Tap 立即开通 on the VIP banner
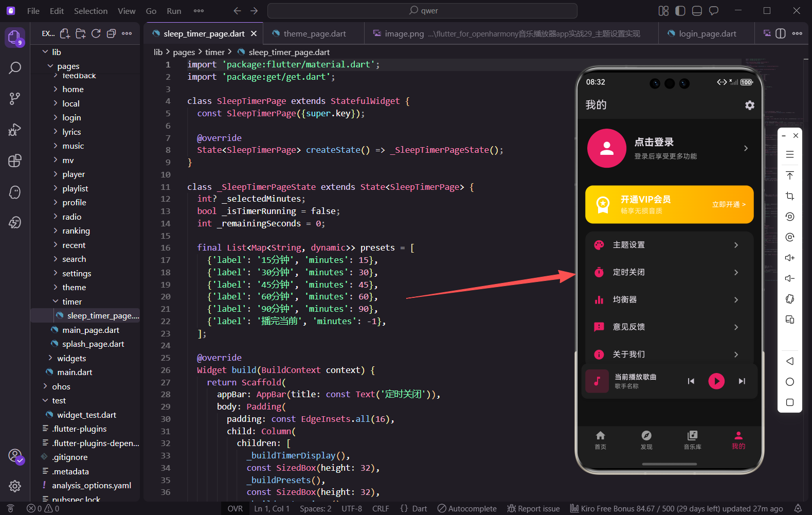Screen dimensions: 812x515 tap(729, 204)
